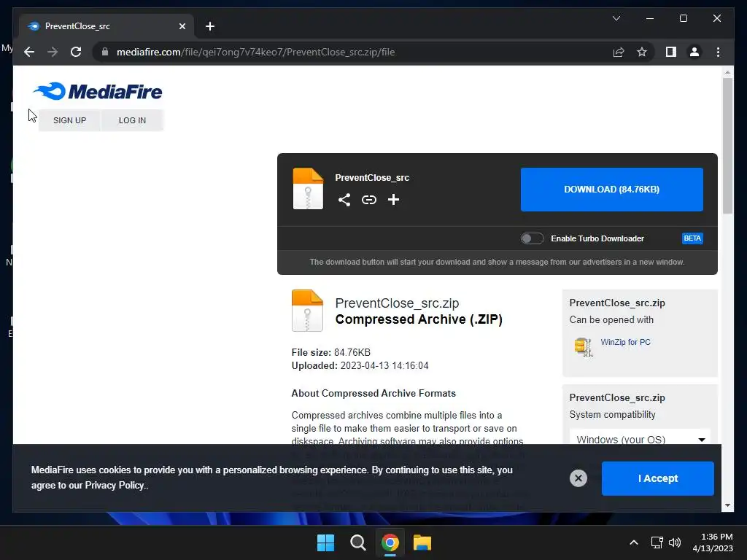Image resolution: width=747 pixels, height=560 pixels.
Task: Open Windows Start menu
Action: (326, 542)
